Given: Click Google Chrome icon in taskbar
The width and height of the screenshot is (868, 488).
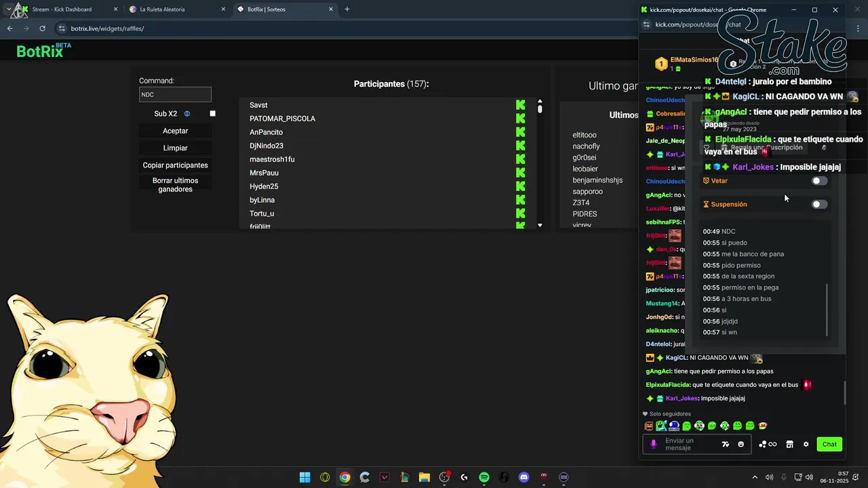Looking at the screenshot, I should (345, 477).
